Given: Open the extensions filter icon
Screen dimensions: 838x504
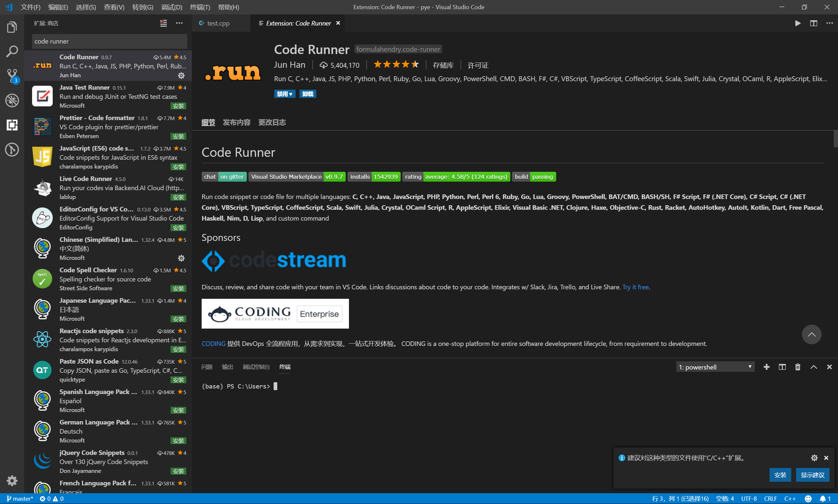Looking at the screenshot, I should tap(163, 23).
